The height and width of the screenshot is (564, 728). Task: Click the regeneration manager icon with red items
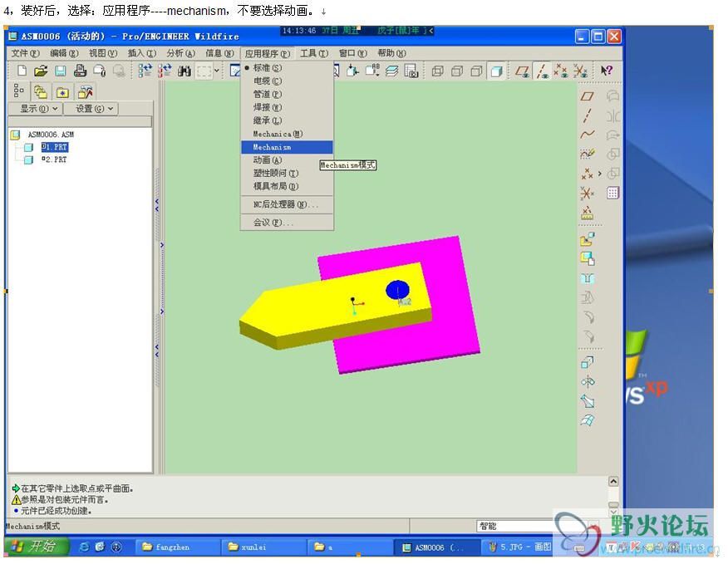pos(165,71)
